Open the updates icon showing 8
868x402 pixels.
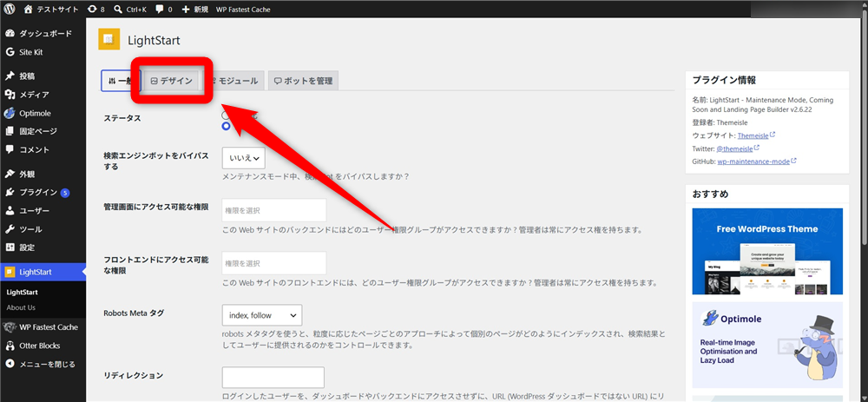click(x=95, y=9)
